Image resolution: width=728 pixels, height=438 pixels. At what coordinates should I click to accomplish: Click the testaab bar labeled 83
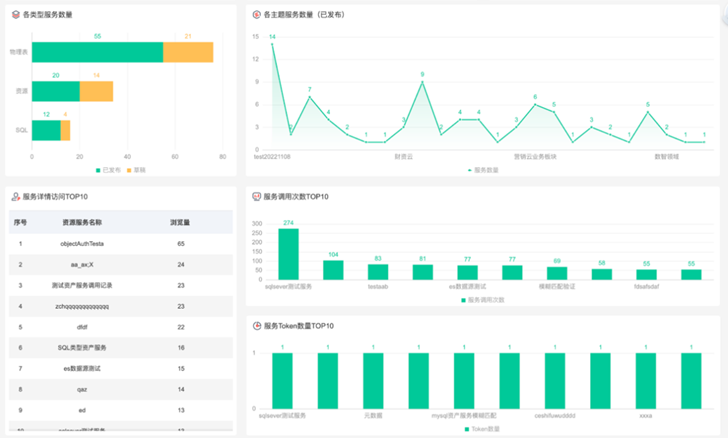(x=378, y=271)
